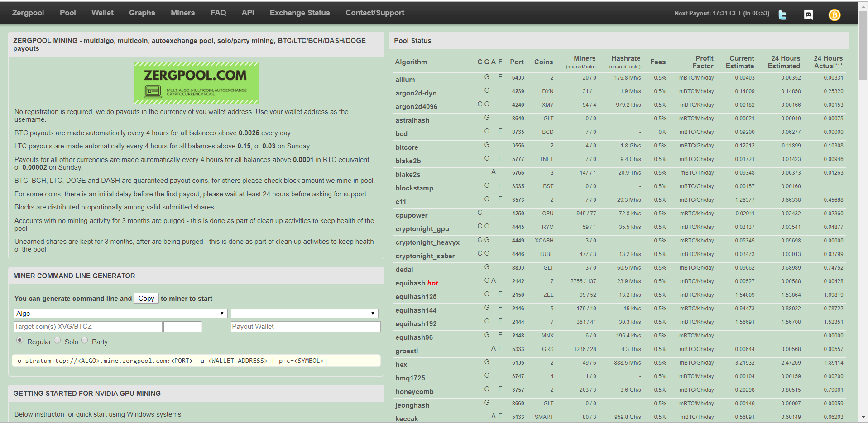
Task: Click the Algorithm column header
Action: (411, 62)
